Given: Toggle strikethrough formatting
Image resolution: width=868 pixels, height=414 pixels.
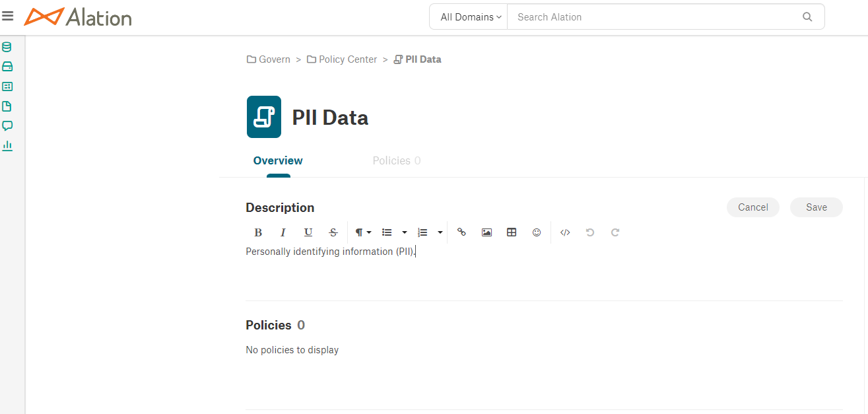Looking at the screenshot, I should (x=333, y=232).
